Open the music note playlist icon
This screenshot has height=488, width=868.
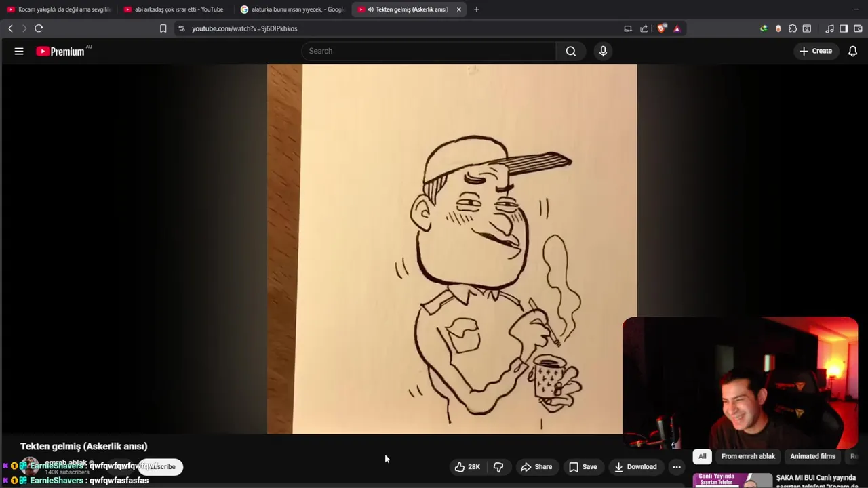pos(829,28)
